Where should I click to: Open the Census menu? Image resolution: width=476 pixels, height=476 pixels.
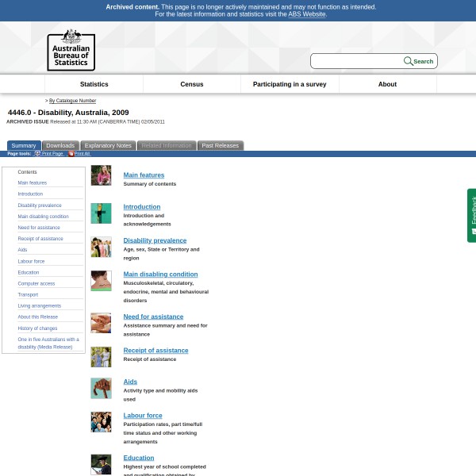click(x=192, y=84)
